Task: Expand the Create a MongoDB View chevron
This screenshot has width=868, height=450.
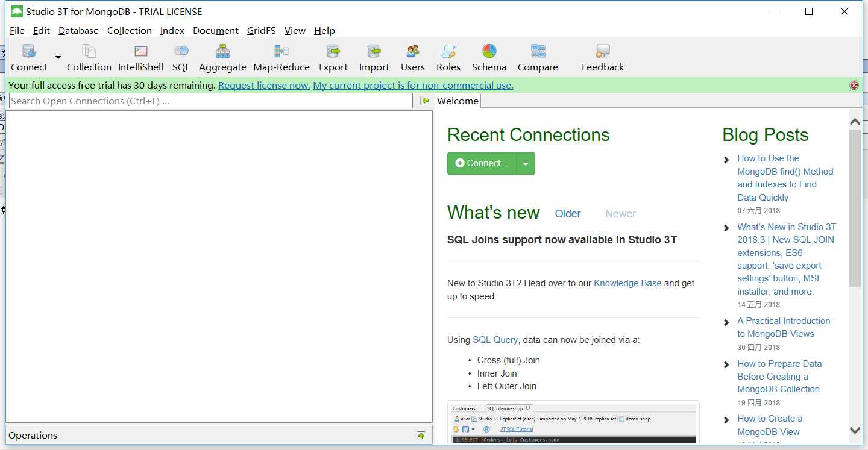Action: click(726, 420)
